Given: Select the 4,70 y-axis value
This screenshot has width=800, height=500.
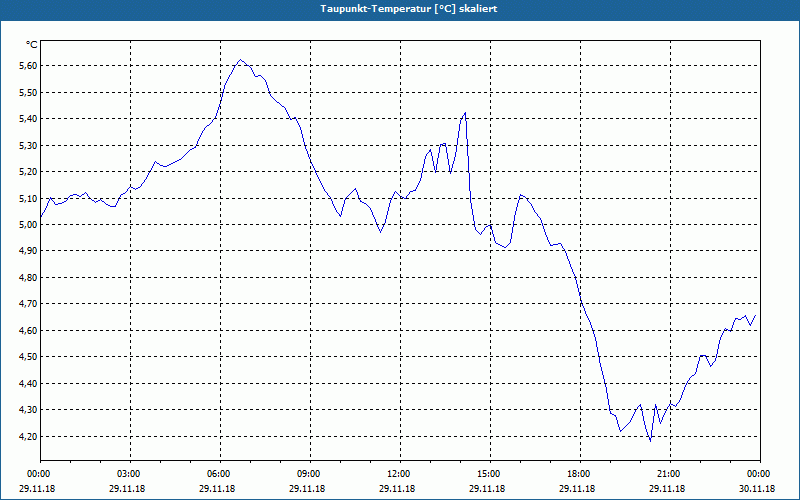Looking at the screenshot, I should click(29, 304).
